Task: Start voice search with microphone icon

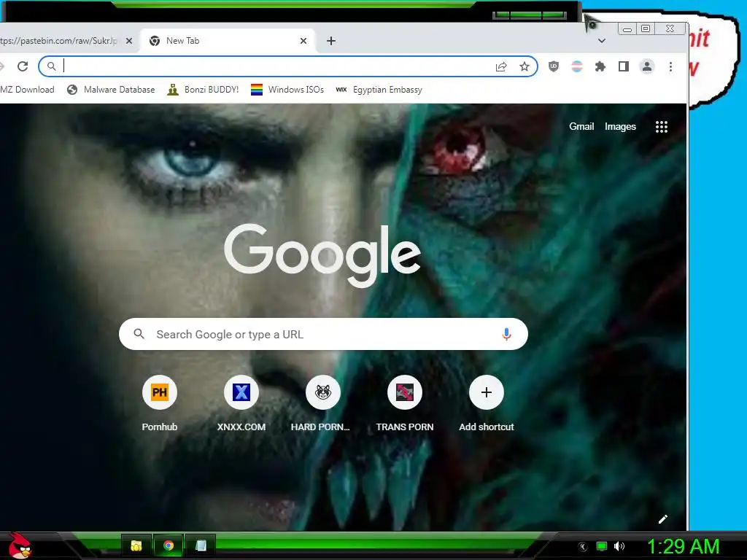Action: pos(506,334)
